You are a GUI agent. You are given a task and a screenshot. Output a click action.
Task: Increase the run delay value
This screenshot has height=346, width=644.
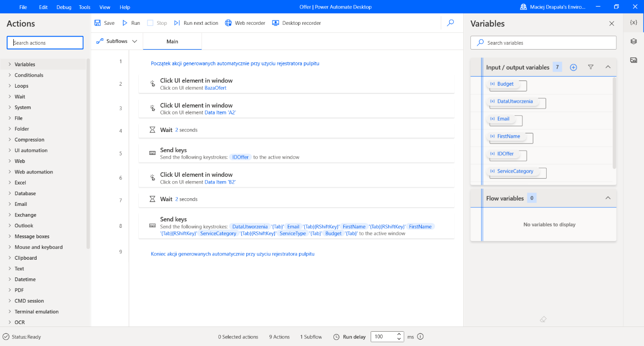click(399, 334)
